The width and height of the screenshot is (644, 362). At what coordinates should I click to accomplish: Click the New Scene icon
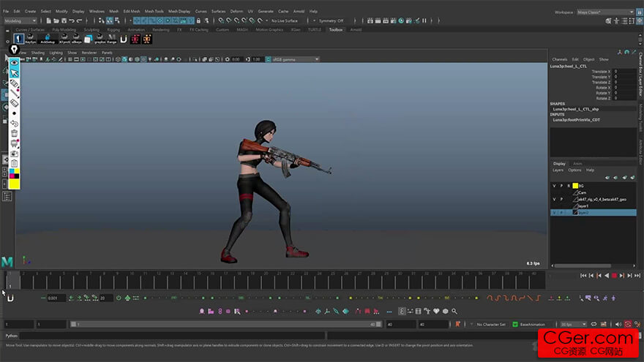click(x=48, y=20)
